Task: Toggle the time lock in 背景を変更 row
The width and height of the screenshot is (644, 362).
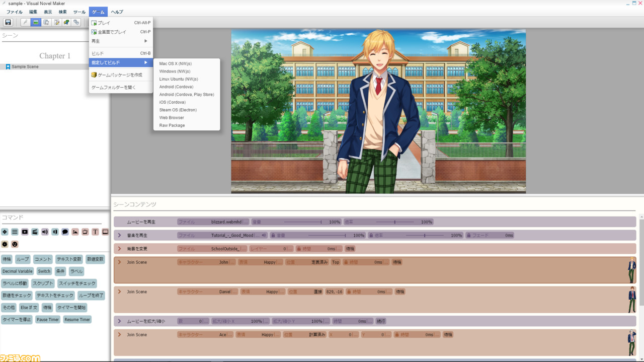Action: point(299,249)
